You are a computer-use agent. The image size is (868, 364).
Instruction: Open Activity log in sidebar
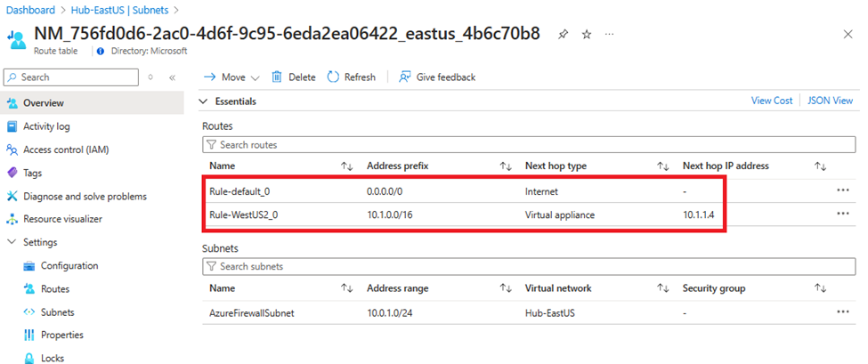pos(46,126)
